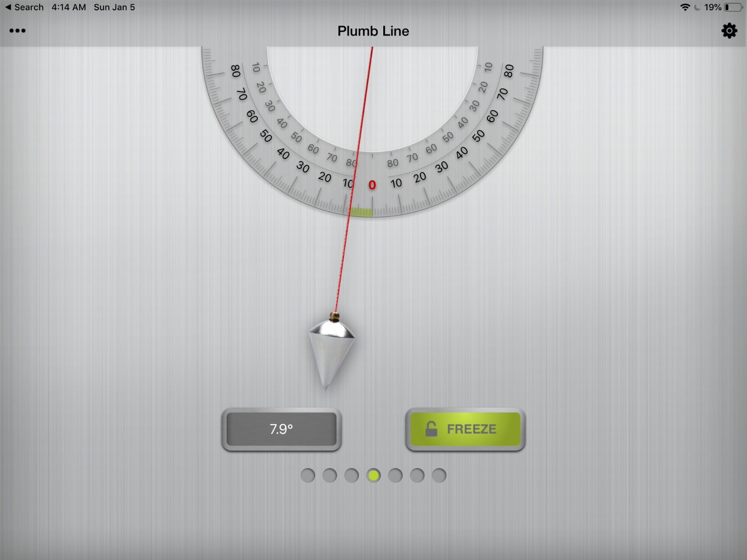Viewport: 747px width, 560px height.
Task: Tap the red 0 on the protractor
Action: [372, 185]
